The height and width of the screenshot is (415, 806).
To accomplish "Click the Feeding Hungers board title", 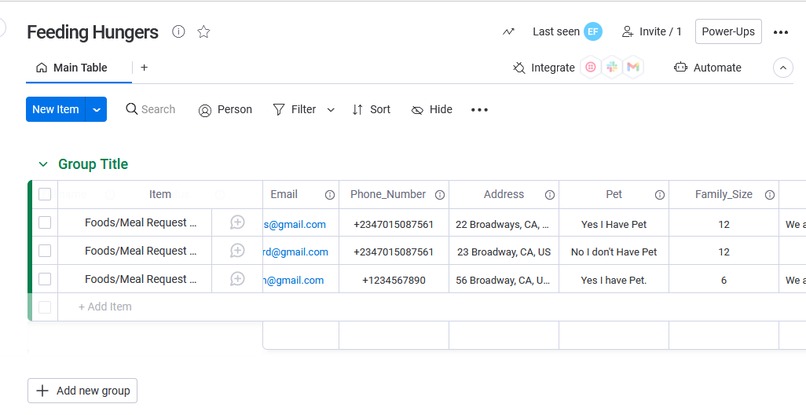I will (x=93, y=32).
